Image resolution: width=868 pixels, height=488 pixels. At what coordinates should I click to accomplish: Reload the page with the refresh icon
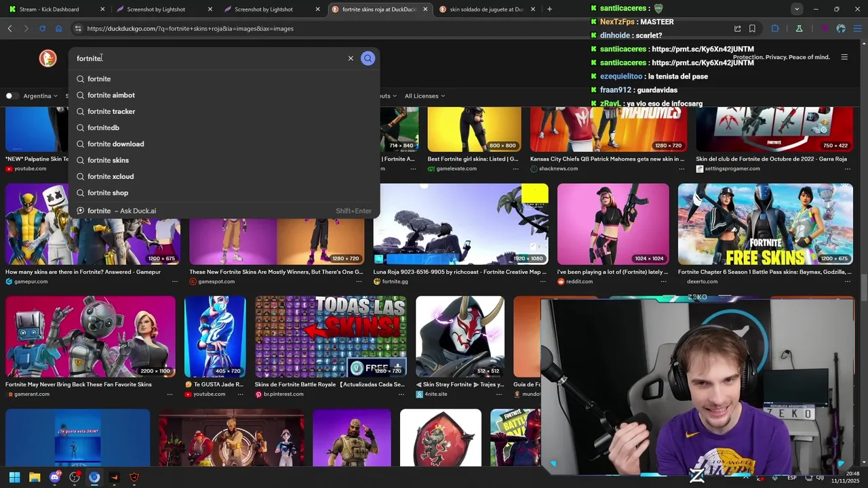pos(42,28)
